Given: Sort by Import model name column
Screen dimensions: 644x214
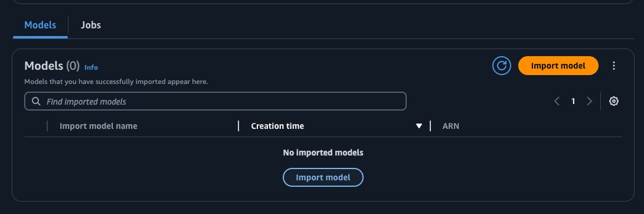Looking at the screenshot, I should point(99,126).
